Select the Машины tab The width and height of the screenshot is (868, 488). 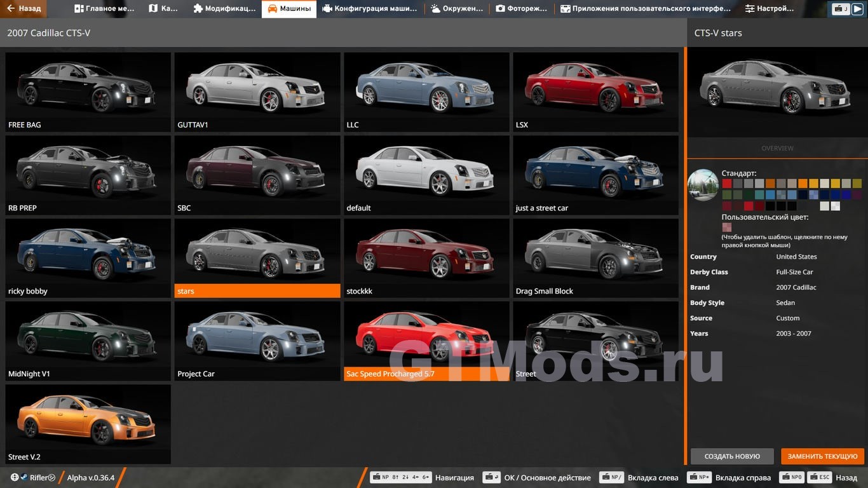tap(289, 9)
